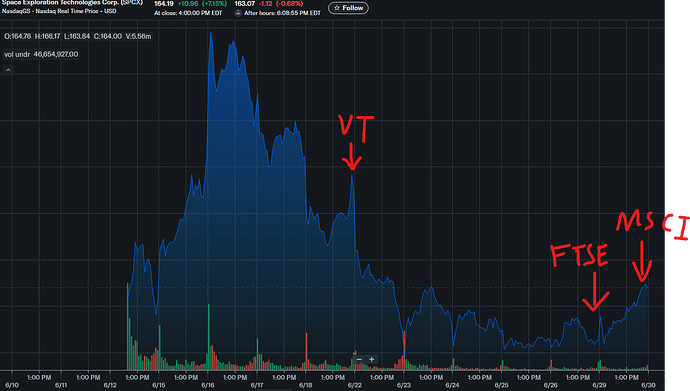
Task: Click the At close 4:00:00 PM EDT text
Action: pyautogui.click(x=188, y=13)
